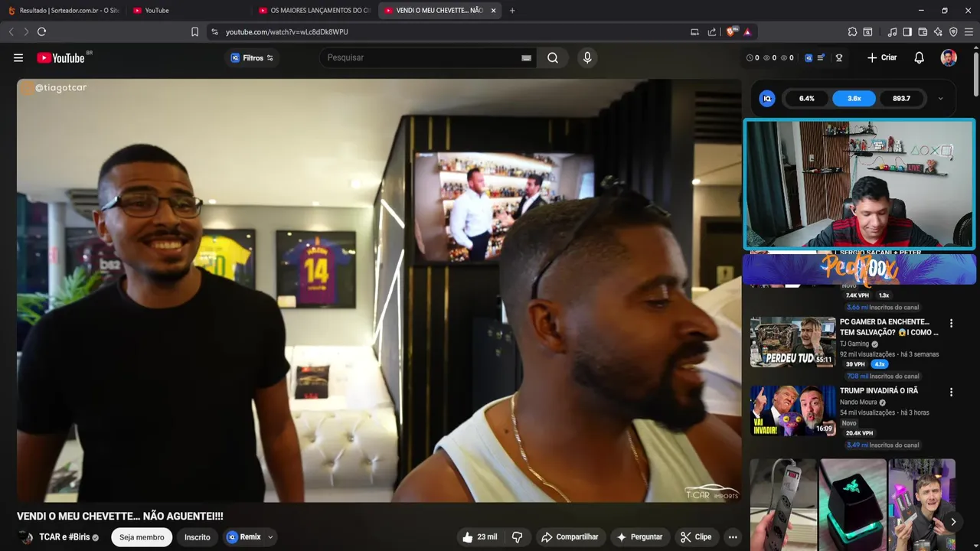This screenshot has height=551, width=980.
Task: Open the Razer keycap Short thumbnail
Action: [853, 505]
